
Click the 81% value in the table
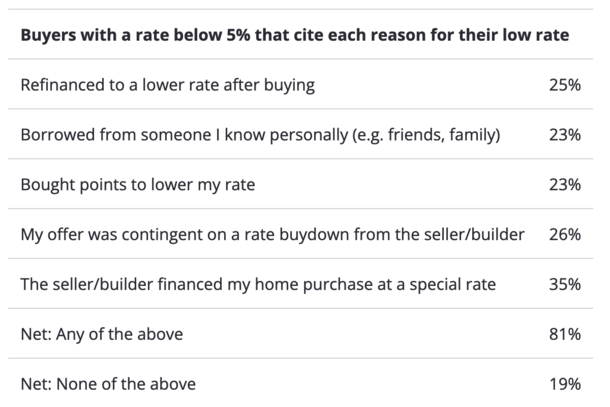tap(565, 334)
